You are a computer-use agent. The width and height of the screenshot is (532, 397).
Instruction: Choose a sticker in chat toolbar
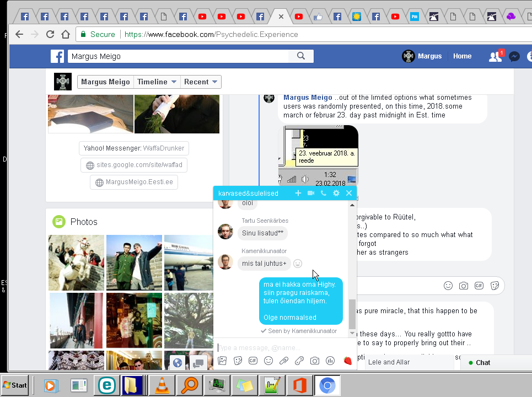pyautogui.click(x=238, y=361)
